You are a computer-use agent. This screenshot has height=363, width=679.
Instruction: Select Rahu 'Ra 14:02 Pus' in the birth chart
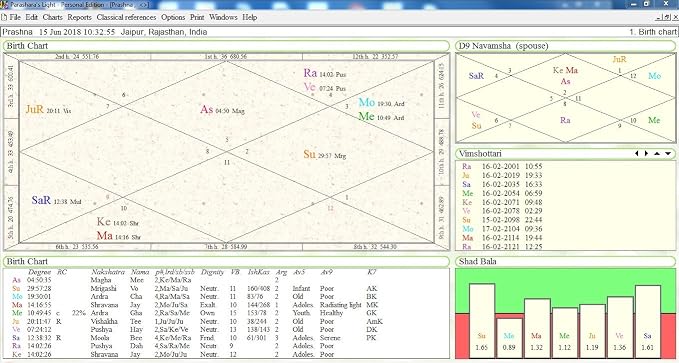pos(325,73)
